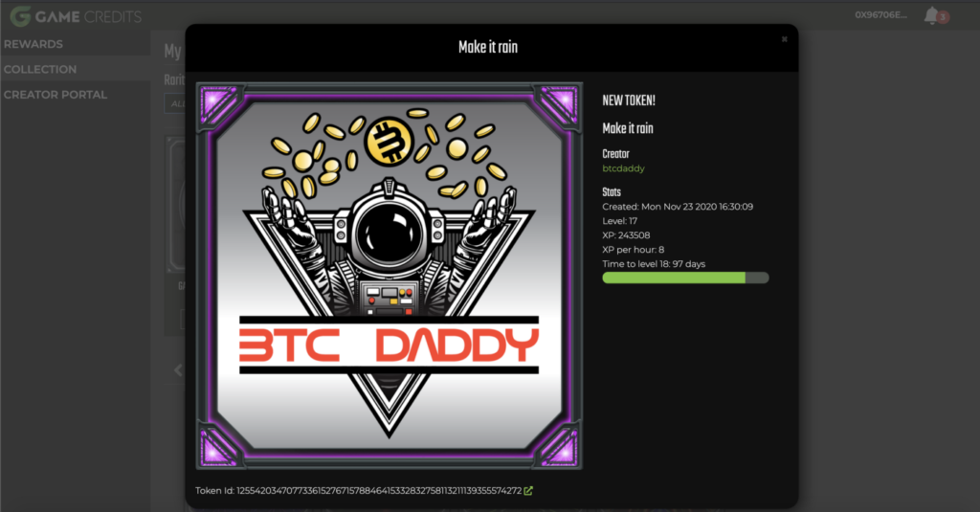Open btcdaddy creator profile link
The image size is (980, 512).
click(623, 168)
